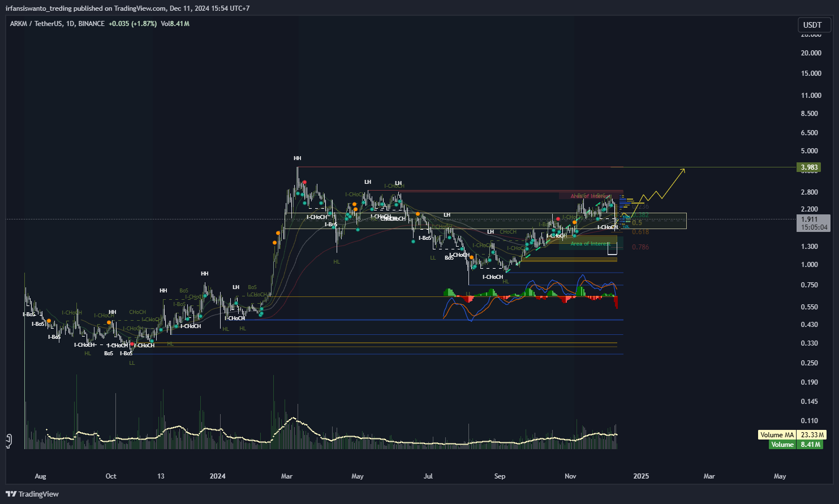Click the 15.000 price axis label
Viewport: 839px width, 504px height.
point(811,73)
